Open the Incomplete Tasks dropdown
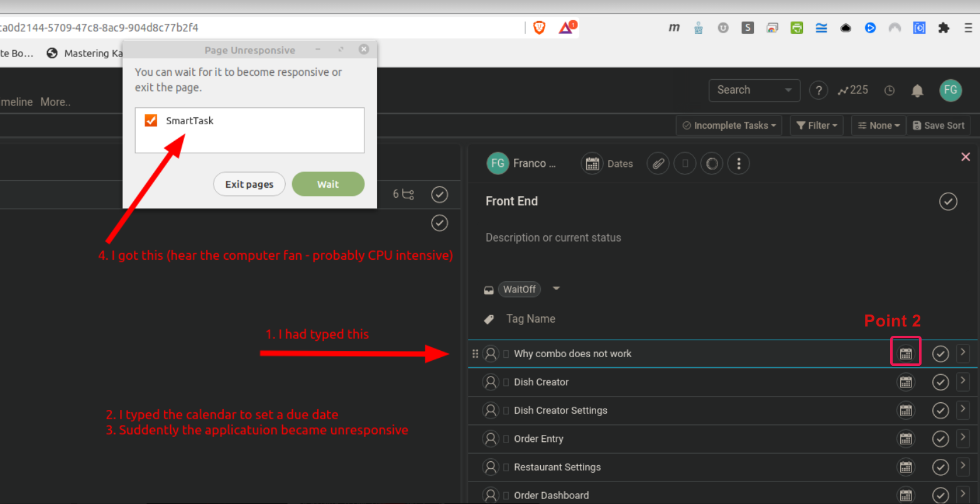 coord(729,126)
